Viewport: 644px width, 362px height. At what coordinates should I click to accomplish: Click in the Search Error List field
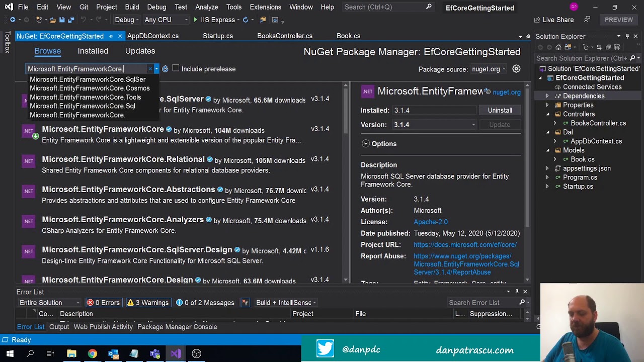482,303
